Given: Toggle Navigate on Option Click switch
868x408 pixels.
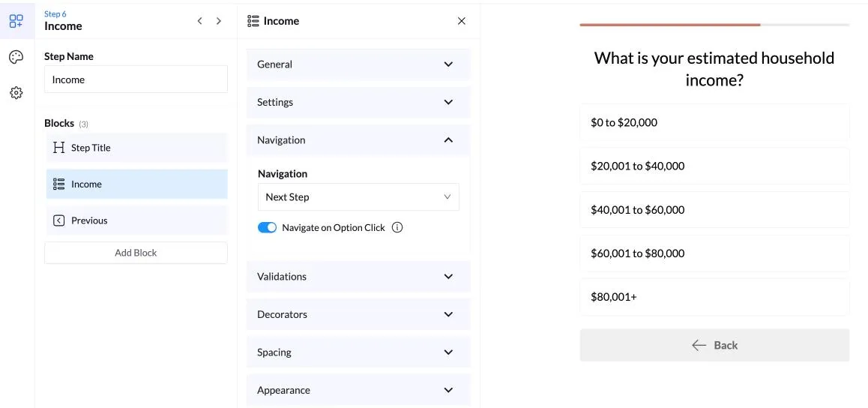Looking at the screenshot, I should point(268,227).
